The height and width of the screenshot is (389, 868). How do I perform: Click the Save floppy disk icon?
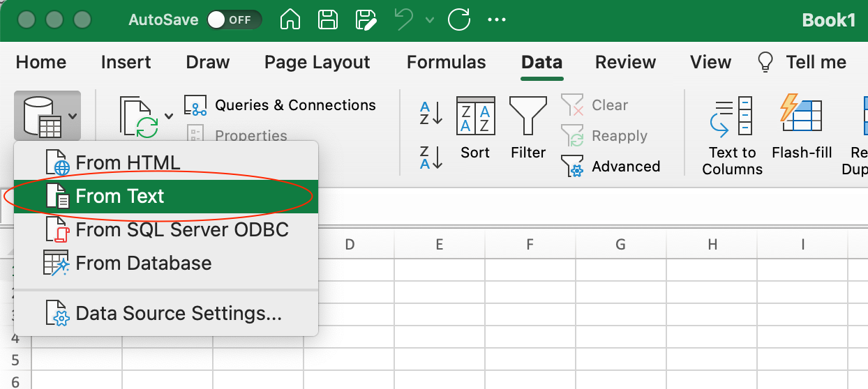pos(329,20)
